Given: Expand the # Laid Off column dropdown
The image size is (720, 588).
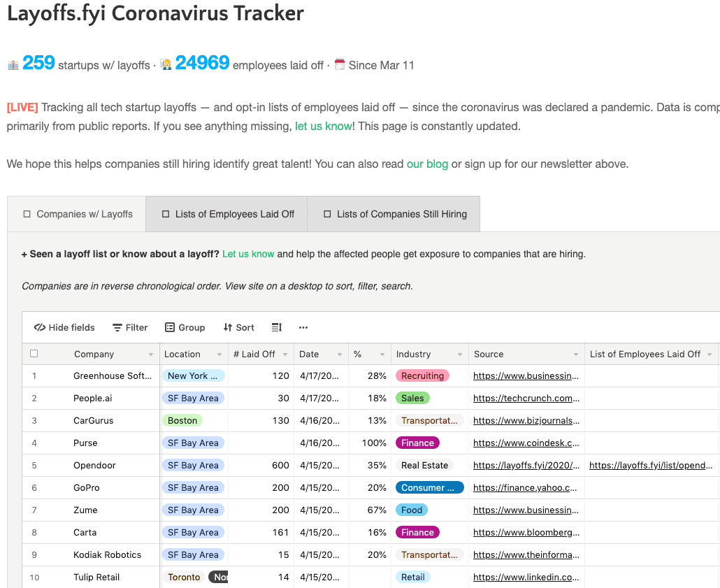Looking at the screenshot, I should pos(285,354).
